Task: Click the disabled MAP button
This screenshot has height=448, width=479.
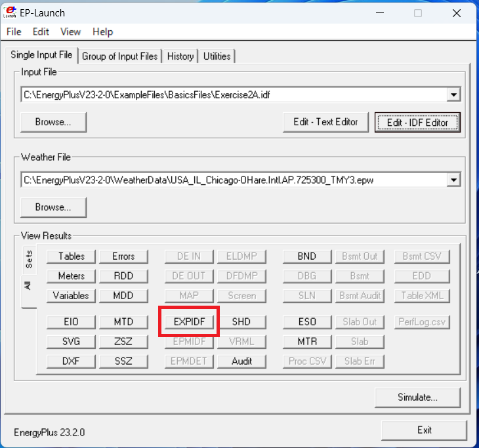Action: tap(189, 296)
